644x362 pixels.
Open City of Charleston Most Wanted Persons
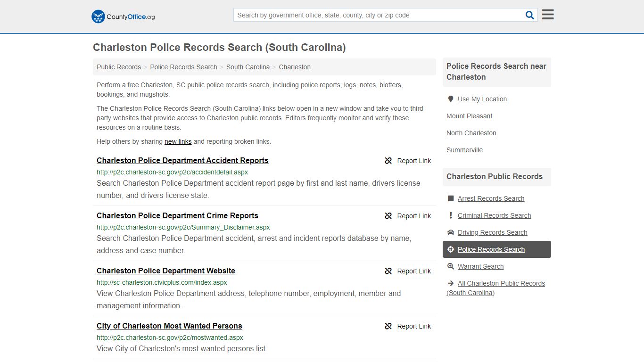pos(169,326)
